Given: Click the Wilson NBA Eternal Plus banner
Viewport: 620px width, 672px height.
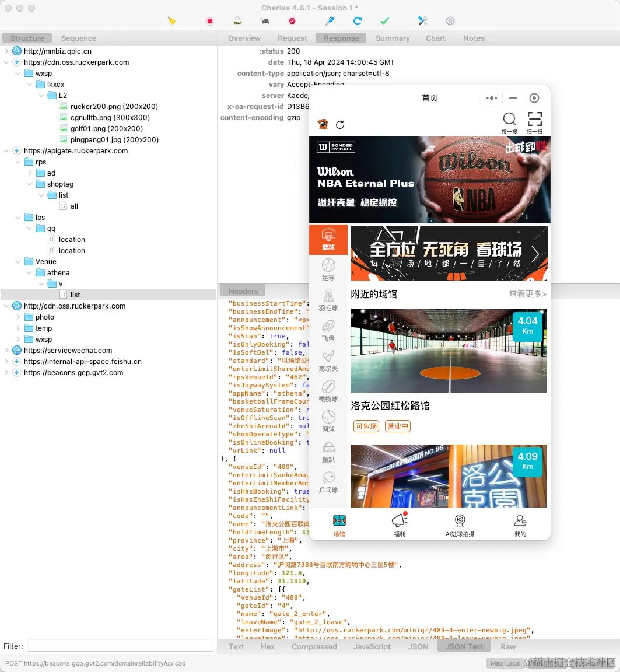Looking at the screenshot, I should 430,179.
